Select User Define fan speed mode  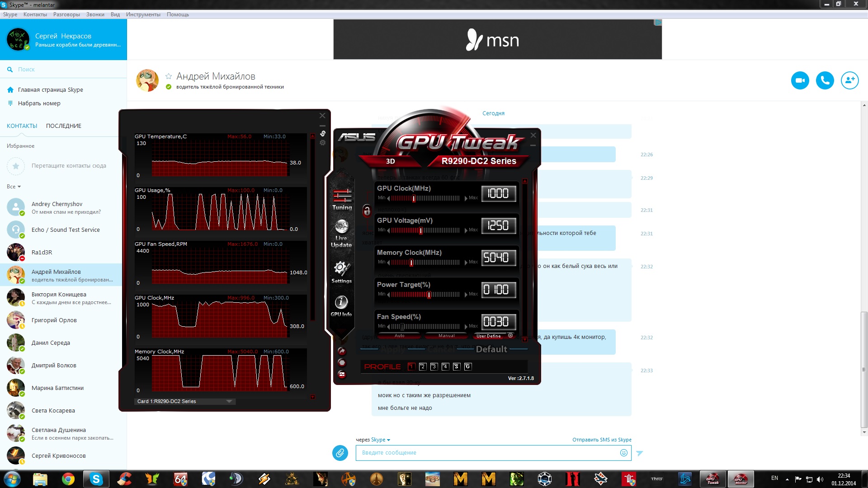click(488, 336)
